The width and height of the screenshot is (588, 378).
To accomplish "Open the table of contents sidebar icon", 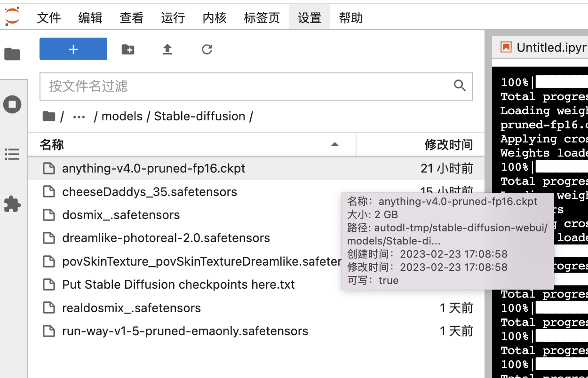I will [x=12, y=154].
